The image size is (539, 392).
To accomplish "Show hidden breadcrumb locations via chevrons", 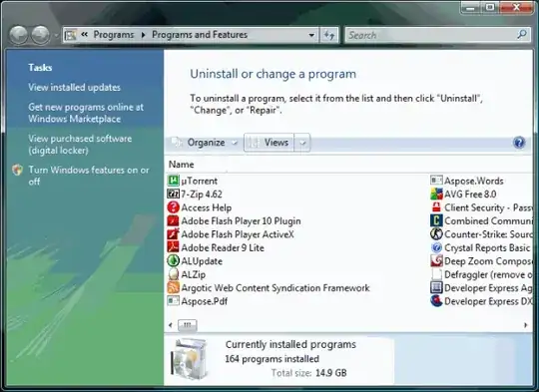I will point(84,34).
